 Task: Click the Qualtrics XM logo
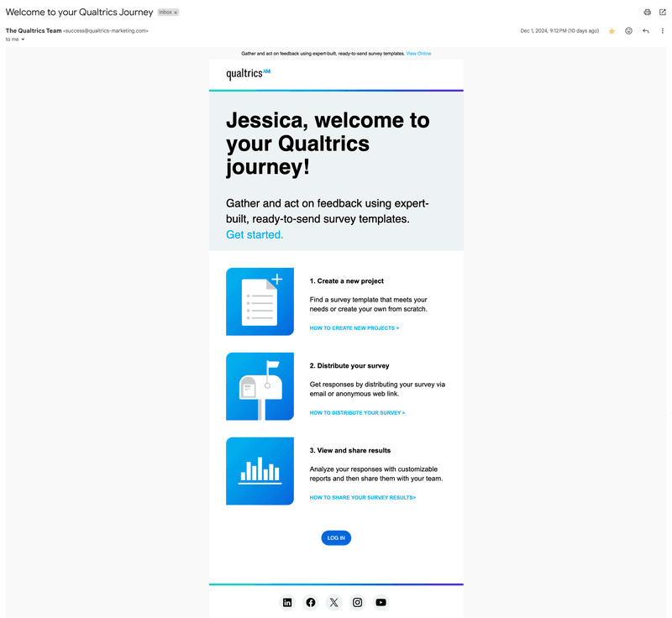tap(248, 74)
